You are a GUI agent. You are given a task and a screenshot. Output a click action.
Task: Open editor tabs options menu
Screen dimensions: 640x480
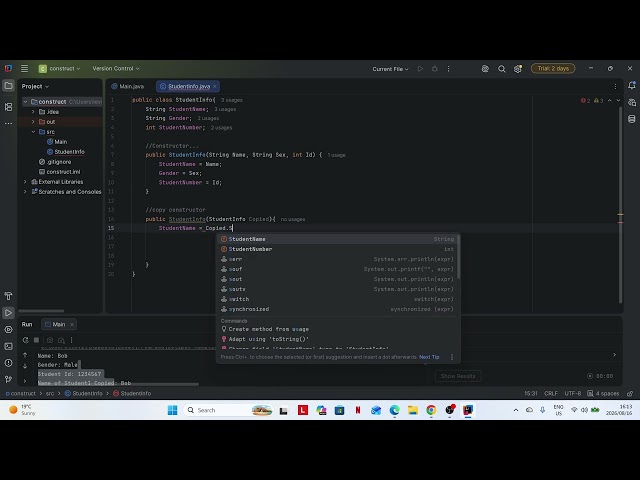pos(615,87)
